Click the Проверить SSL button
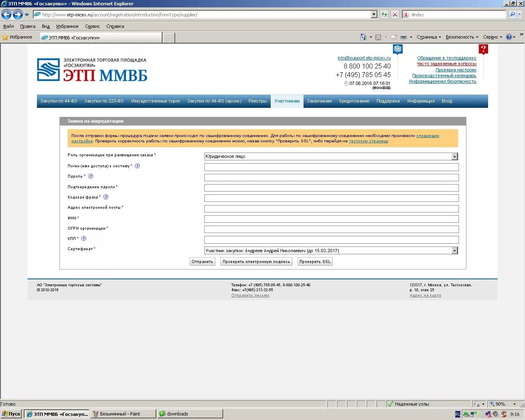The image size is (525, 420). click(x=315, y=262)
